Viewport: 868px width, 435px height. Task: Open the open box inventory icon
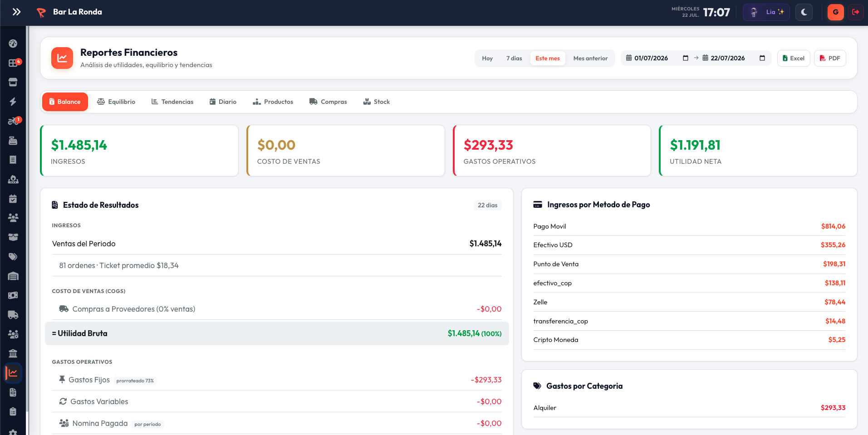13,237
